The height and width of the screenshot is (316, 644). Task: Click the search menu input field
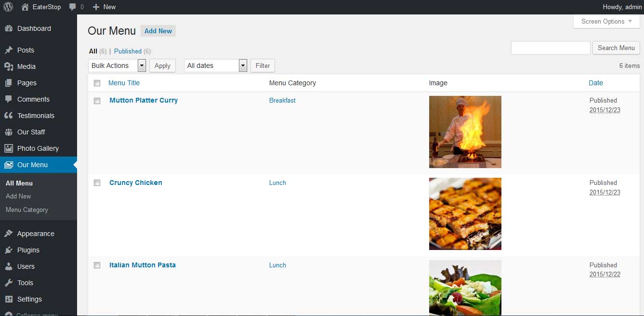click(x=551, y=48)
